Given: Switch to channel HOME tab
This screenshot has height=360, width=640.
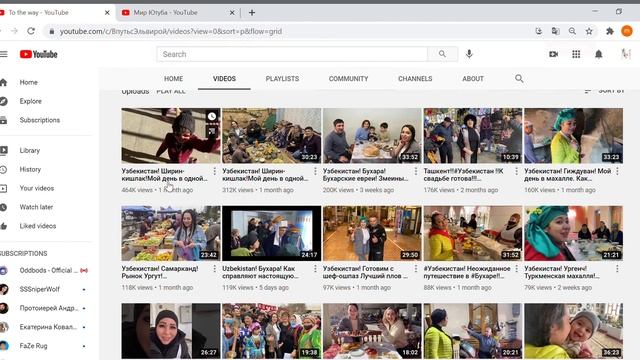Looking at the screenshot, I should click(173, 79).
